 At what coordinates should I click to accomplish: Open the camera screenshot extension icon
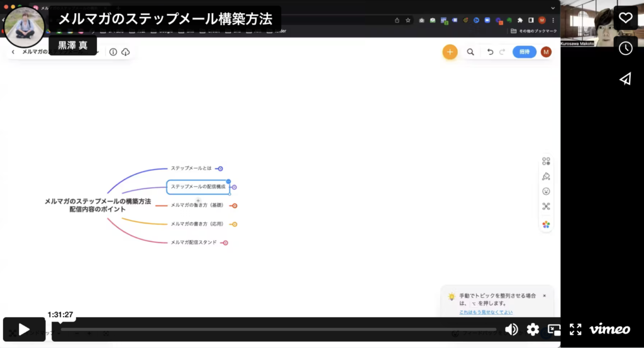coord(421,20)
